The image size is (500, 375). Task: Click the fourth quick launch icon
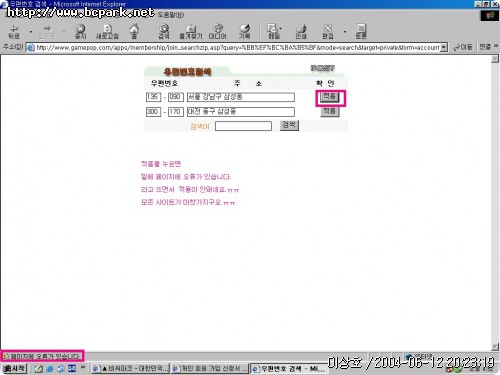pos(72,369)
